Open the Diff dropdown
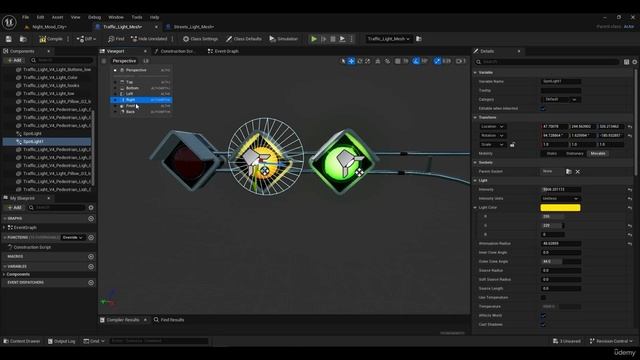Viewport: 640px width, 360px height. point(86,39)
